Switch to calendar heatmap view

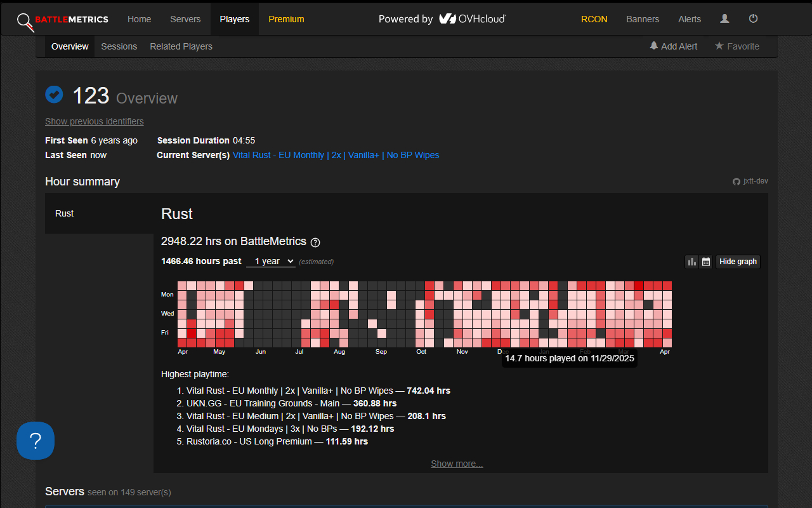tap(706, 262)
